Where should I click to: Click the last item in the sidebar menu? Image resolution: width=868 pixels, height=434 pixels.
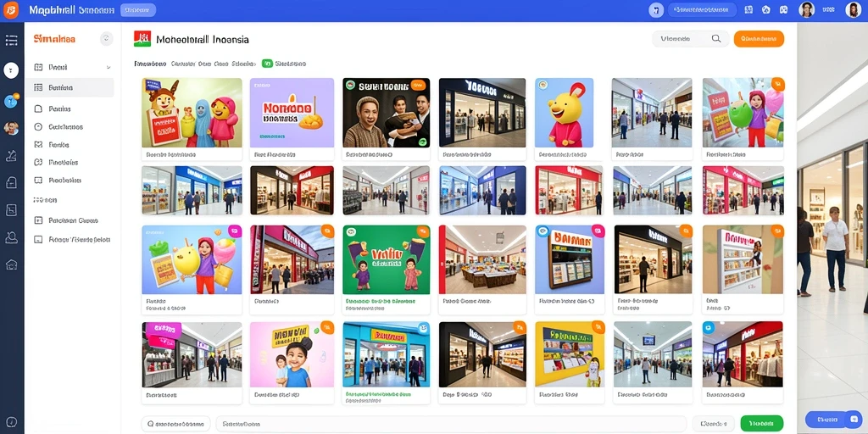pyautogui.click(x=72, y=240)
